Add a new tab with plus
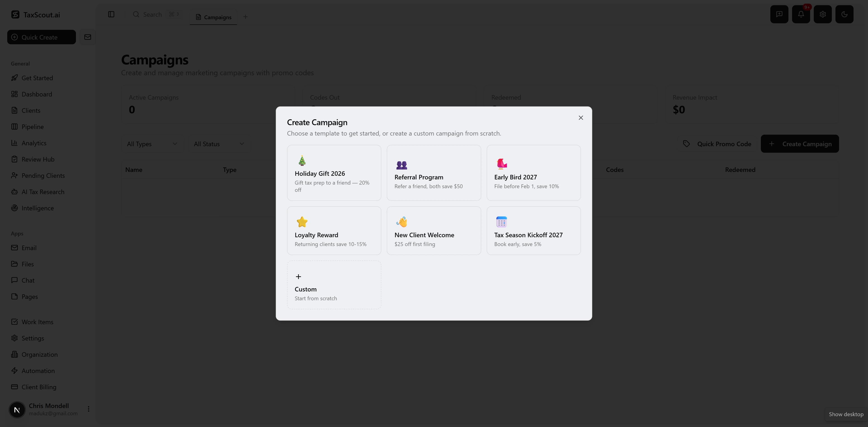868x427 pixels. tap(245, 17)
